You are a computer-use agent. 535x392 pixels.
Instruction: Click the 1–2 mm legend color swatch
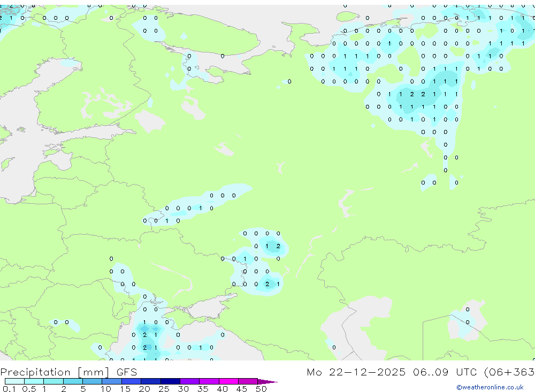click(53, 381)
